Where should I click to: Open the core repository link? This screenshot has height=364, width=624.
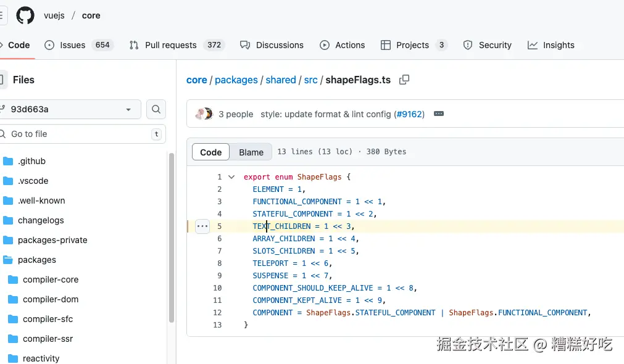tap(91, 15)
